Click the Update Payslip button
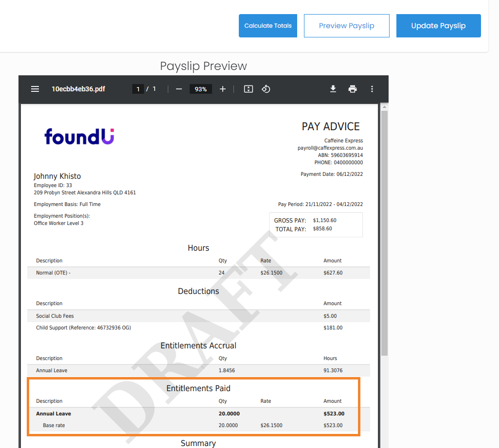Screen dimensions: 499x448 pos(438,26)
